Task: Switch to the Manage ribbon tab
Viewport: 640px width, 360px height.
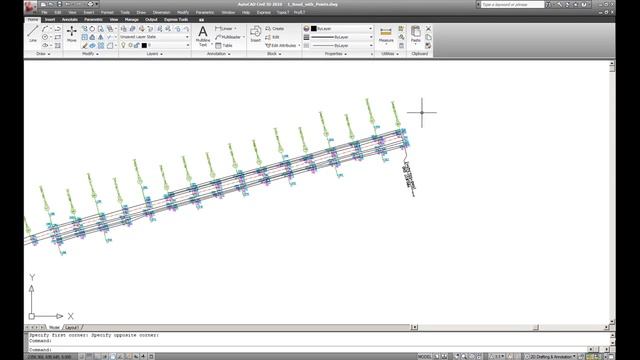Action: tap(131, 20)
